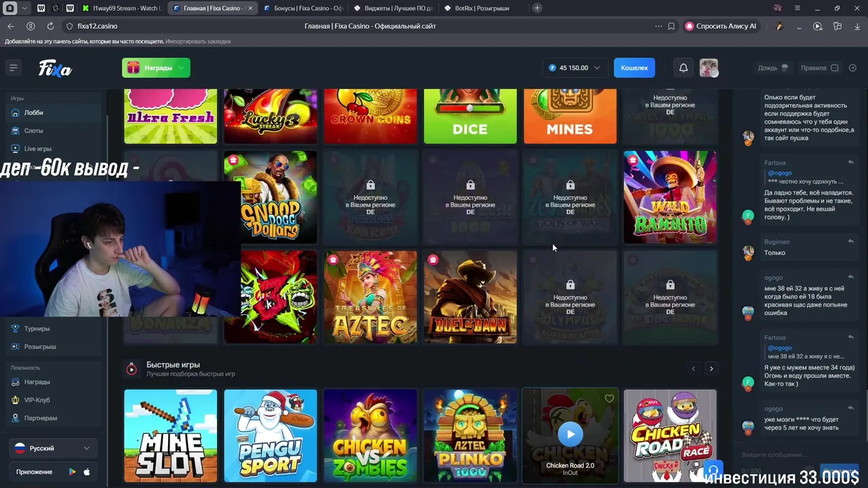Open Партнерам in the sidebar

(x=54, y=418)
